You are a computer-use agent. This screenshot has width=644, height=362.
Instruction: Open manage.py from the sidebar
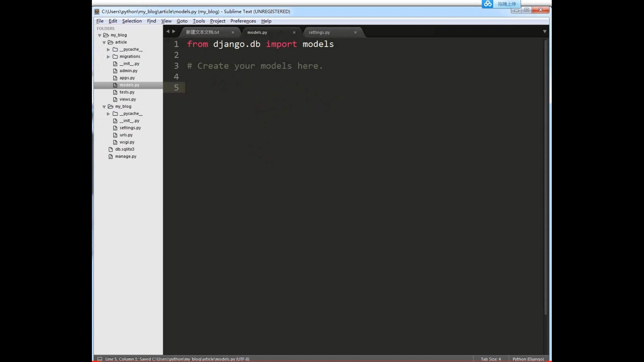tap(126, 157)
